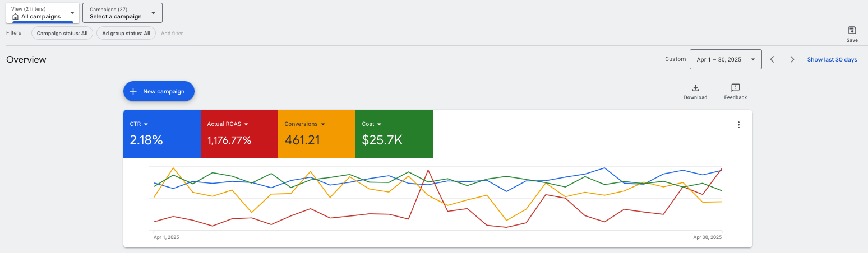Click the Download icon
Screen dimensions: 868x253
pos(695,87)
